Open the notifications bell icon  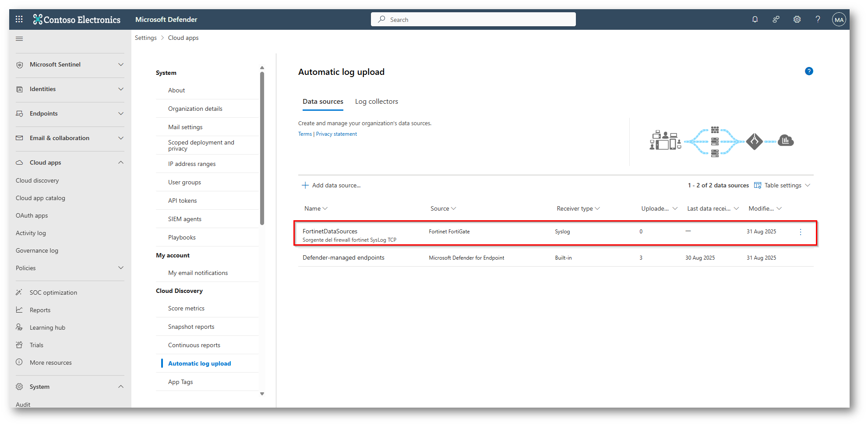pyautogui.click(x=755, y=19)
